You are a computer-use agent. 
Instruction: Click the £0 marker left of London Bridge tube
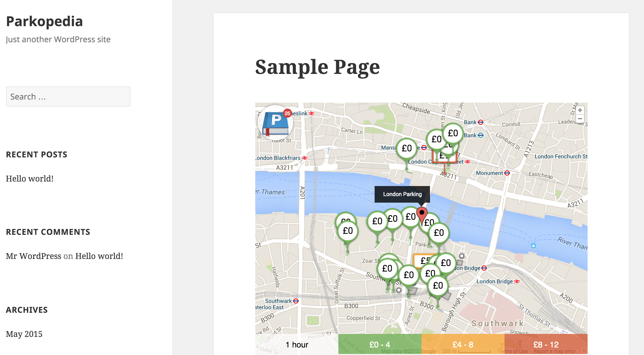446,263
